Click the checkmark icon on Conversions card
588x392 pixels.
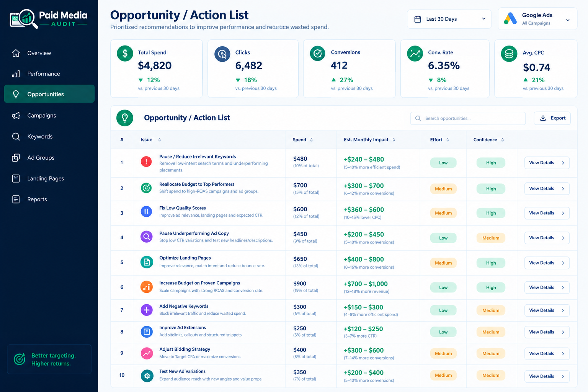click(x=317, y=54)
